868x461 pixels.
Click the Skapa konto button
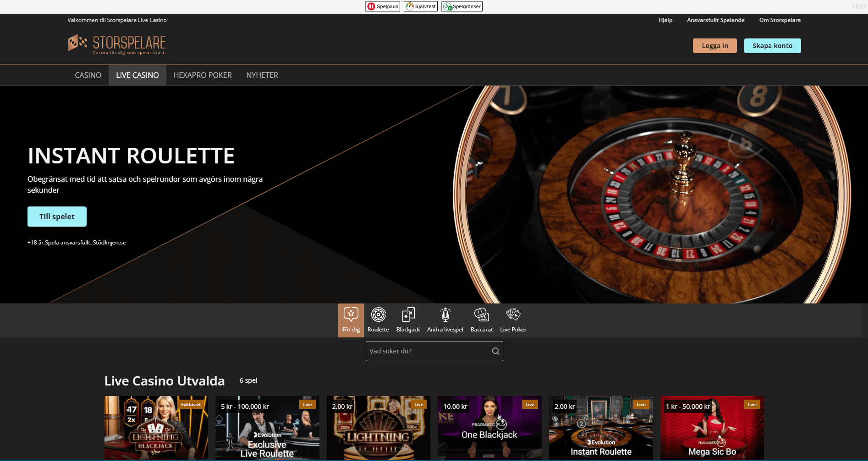[772, 46]
